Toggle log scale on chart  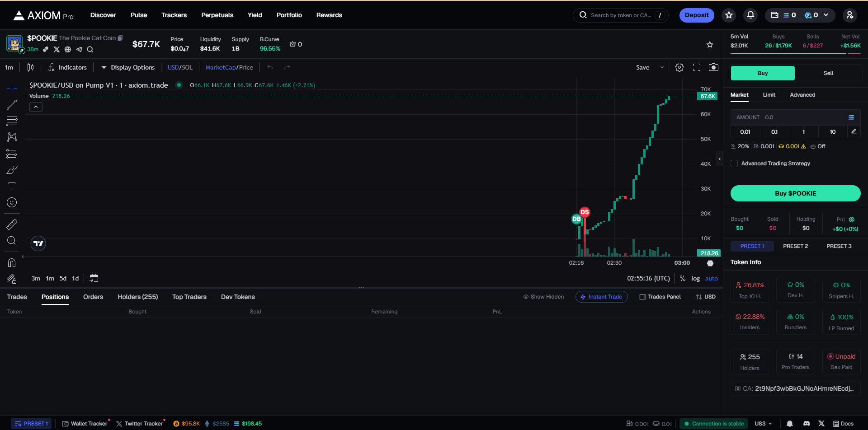695,278
